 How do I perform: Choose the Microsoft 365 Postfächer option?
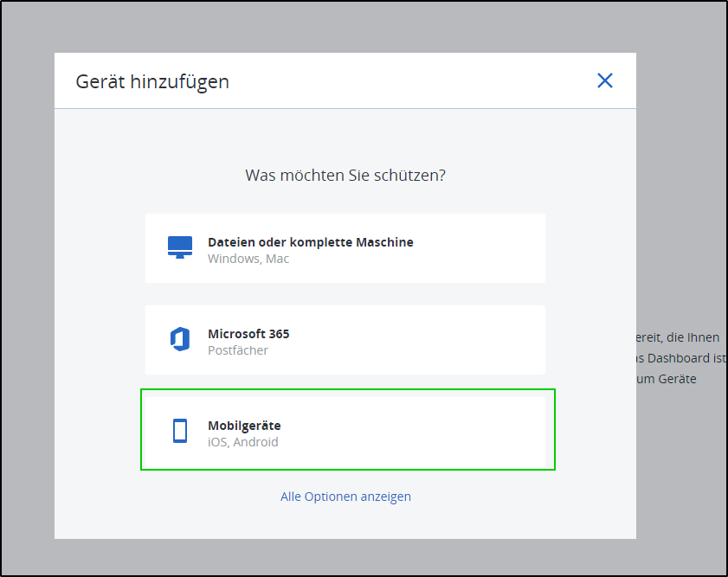point(345,339)
